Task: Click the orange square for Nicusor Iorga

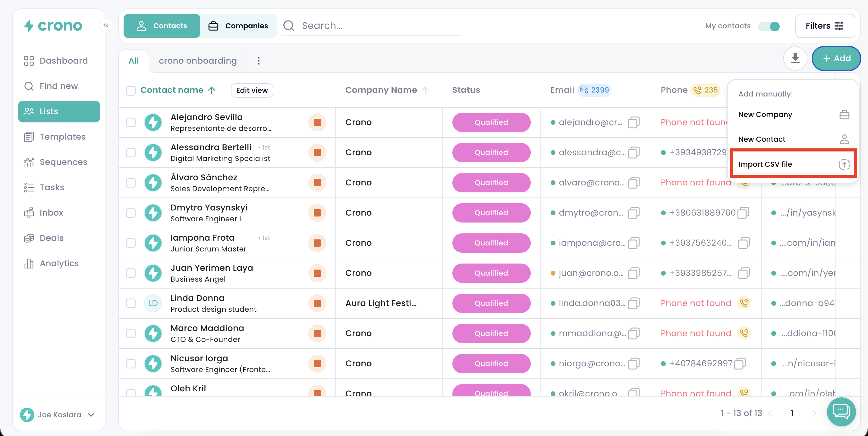Action: coord(317,364)
